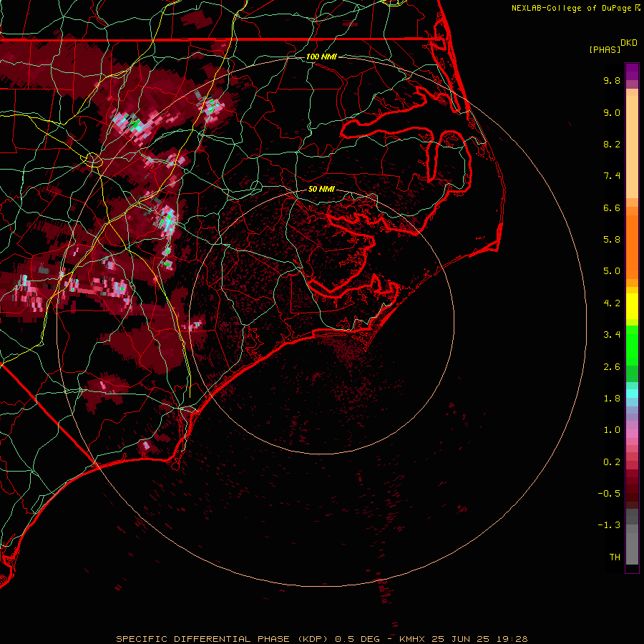Click the dark orange segment of the color bar
644x644 pixels.
pos(632,246)
